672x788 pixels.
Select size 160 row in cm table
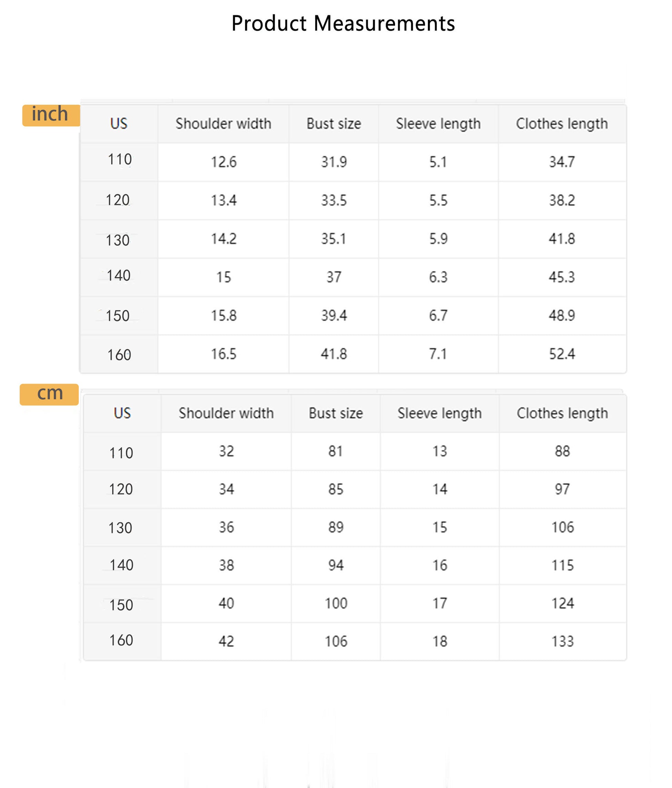[x=355, y=641]
